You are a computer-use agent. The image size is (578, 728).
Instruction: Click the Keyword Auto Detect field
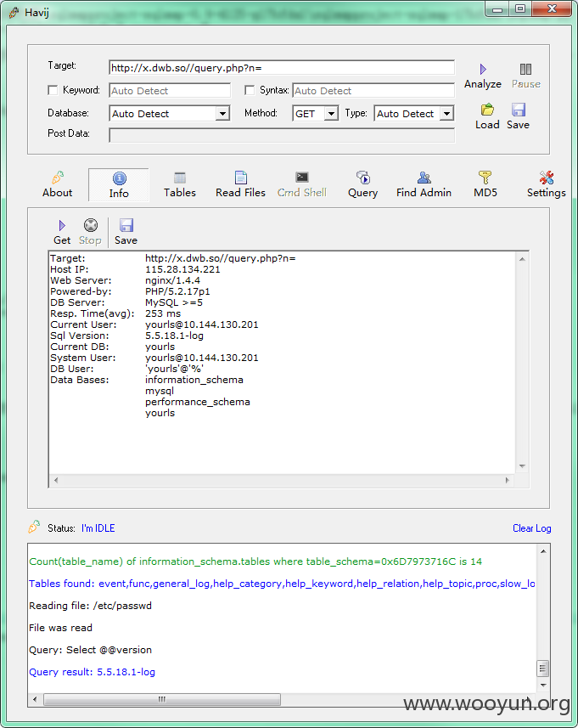170,91
